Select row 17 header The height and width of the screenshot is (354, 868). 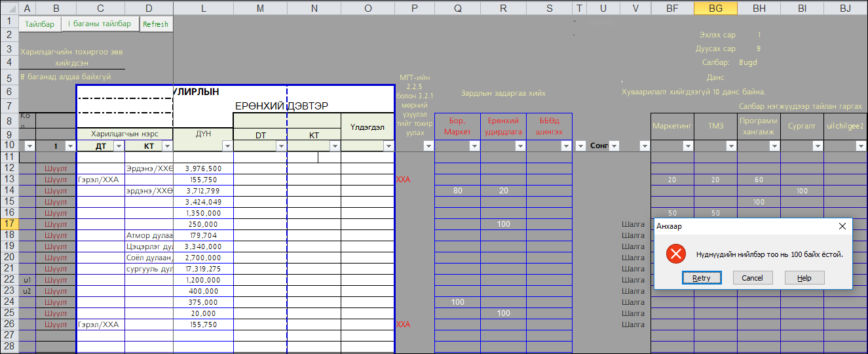9,224
